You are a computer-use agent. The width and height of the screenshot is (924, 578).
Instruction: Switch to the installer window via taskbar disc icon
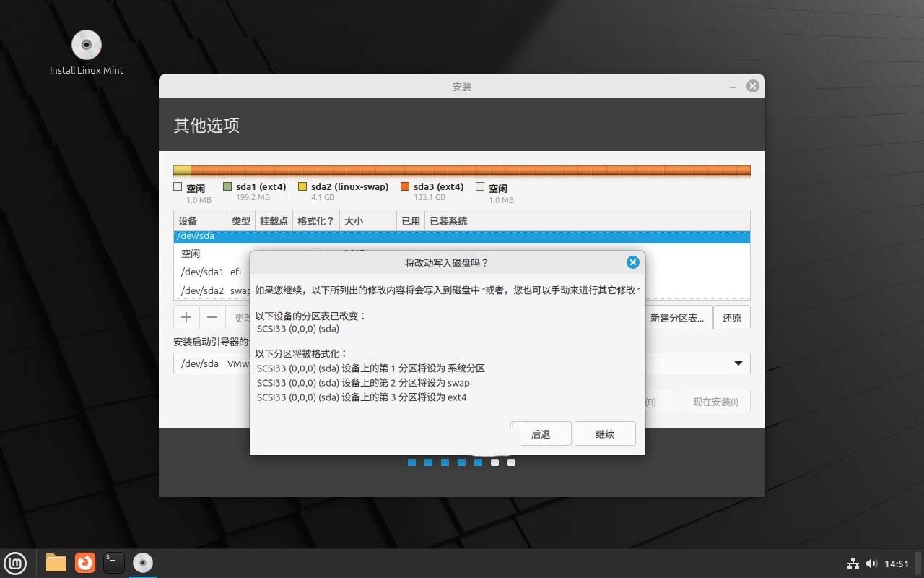142,561
